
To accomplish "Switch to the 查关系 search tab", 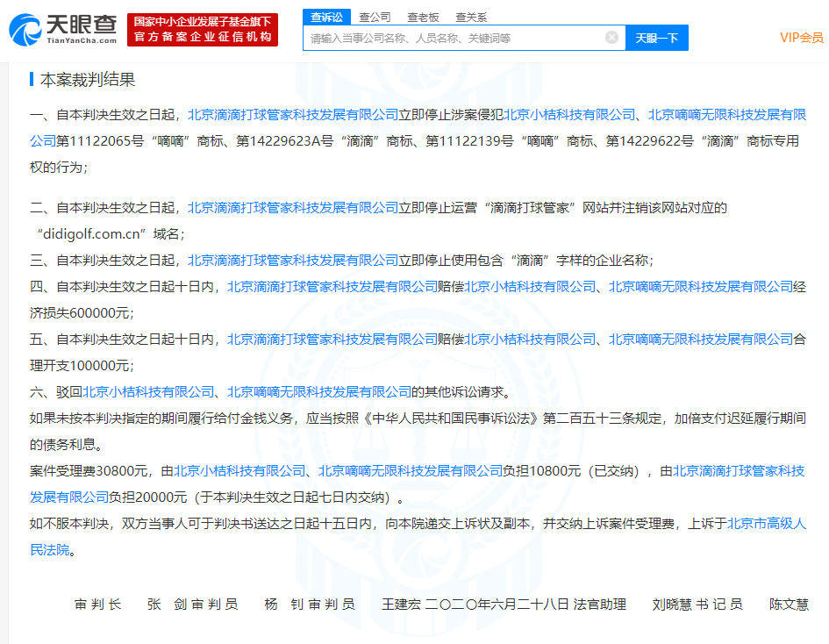I will 471,17.
